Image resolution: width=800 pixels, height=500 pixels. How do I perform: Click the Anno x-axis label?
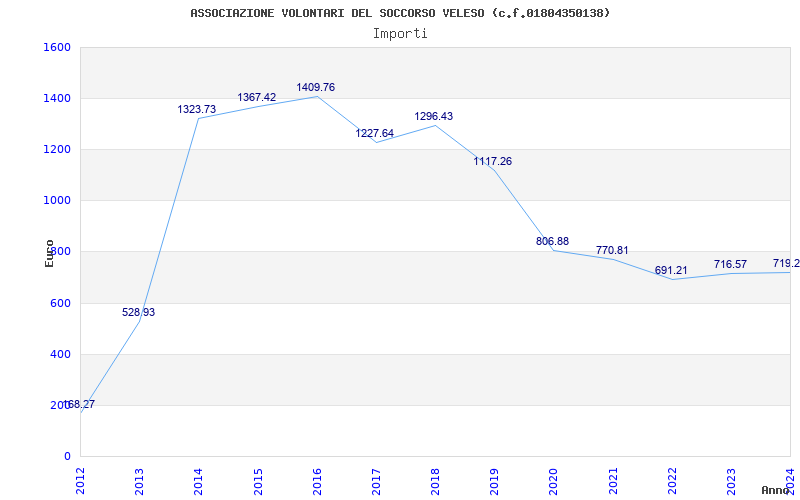tap(776, 490)
